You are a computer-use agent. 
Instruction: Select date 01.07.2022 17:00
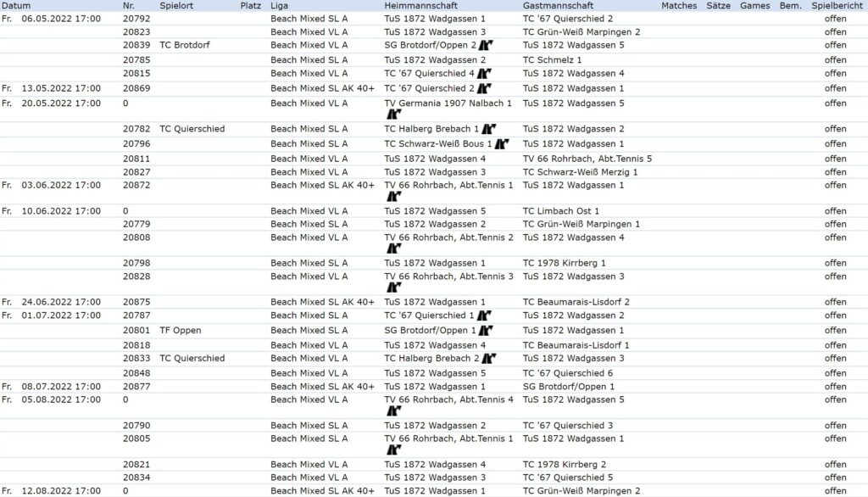tap(61, 316)
